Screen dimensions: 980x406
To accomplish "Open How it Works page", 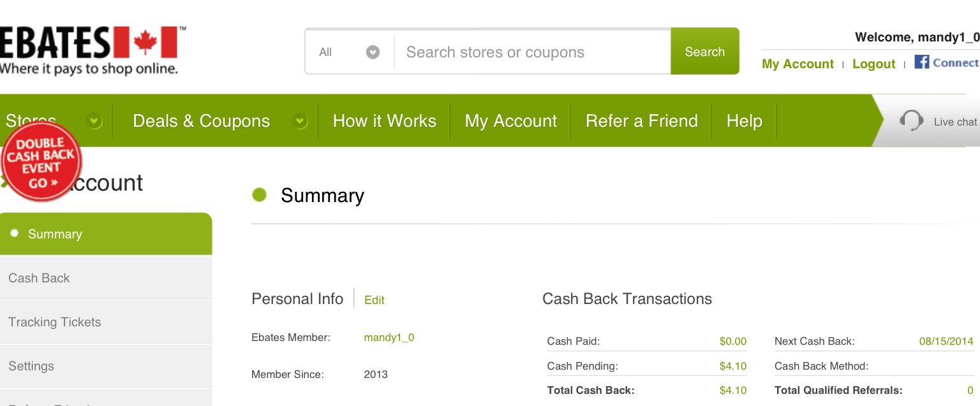I will click(x=384, y=120).
